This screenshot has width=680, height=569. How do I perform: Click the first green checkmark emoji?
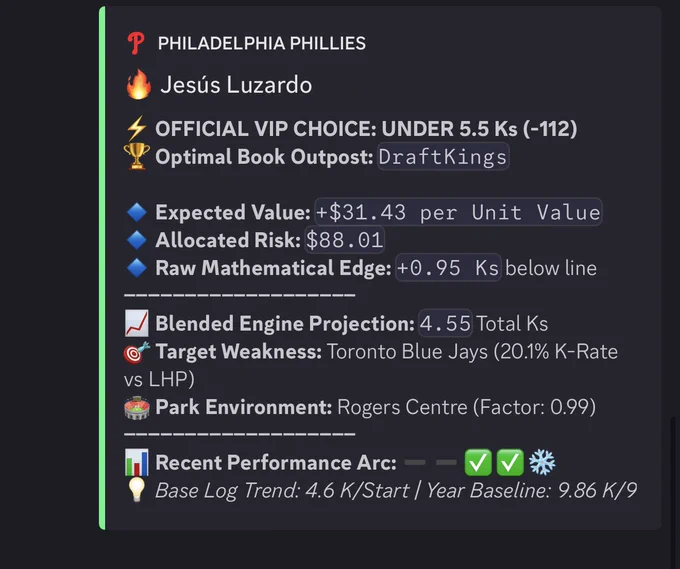point(478,462)
